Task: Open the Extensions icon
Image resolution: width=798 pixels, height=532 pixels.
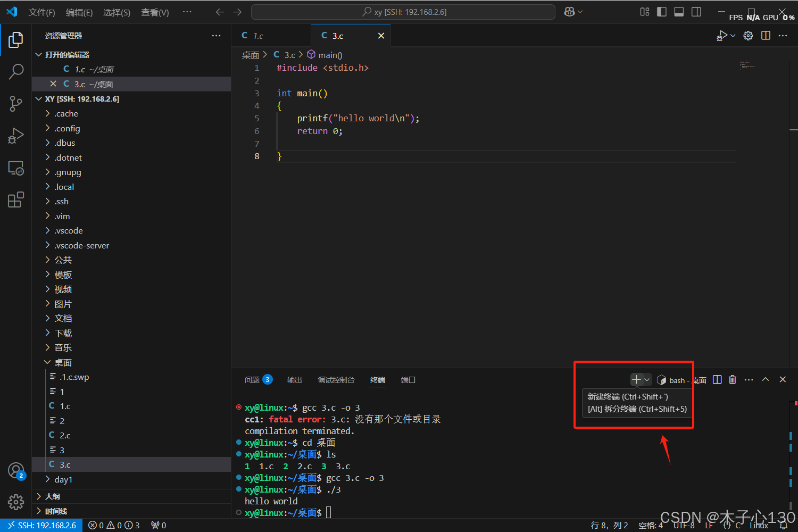Action: [16, 199]
